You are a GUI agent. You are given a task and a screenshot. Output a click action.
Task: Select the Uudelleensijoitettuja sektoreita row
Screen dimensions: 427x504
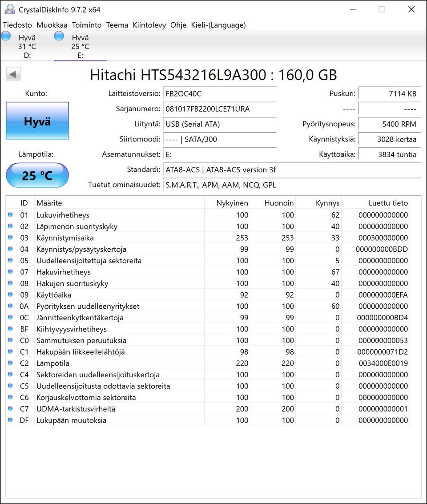pyautogui.click(x=89, y=261)
